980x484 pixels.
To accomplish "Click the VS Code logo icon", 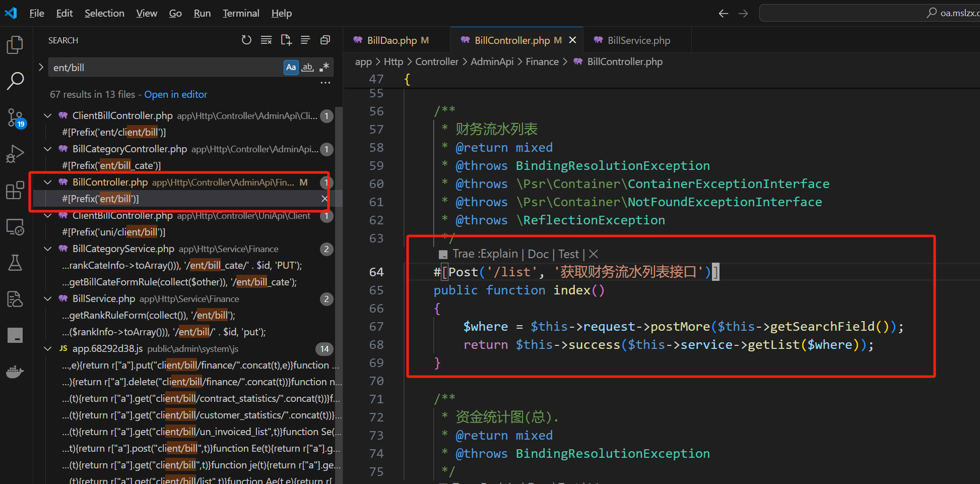I will [11, 13].
